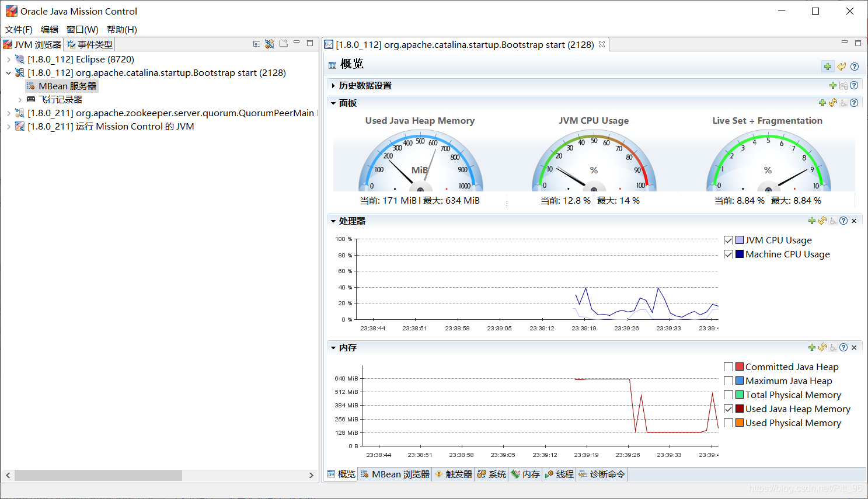This screenshot has height=499, width=868.
Task: Open the 文件(F) menu
Action: pyautogui.click(x=19, y=29)
